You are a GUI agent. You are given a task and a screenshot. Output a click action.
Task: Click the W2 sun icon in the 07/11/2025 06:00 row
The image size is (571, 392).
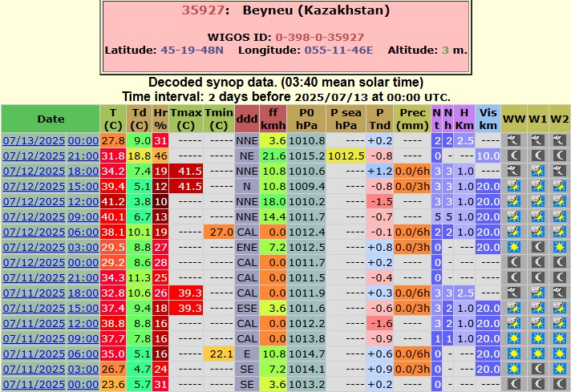pyautogui.click(x=559, y=354)
